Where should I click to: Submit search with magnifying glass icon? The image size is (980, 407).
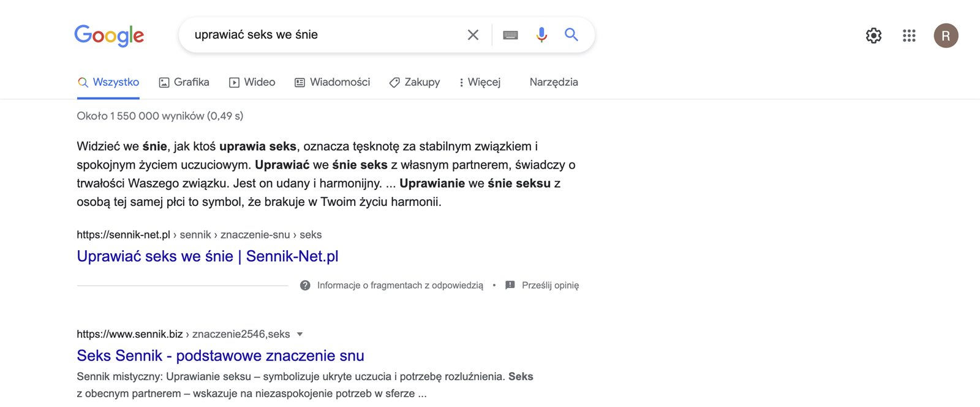pyautogui.click(x=571, y=35)
